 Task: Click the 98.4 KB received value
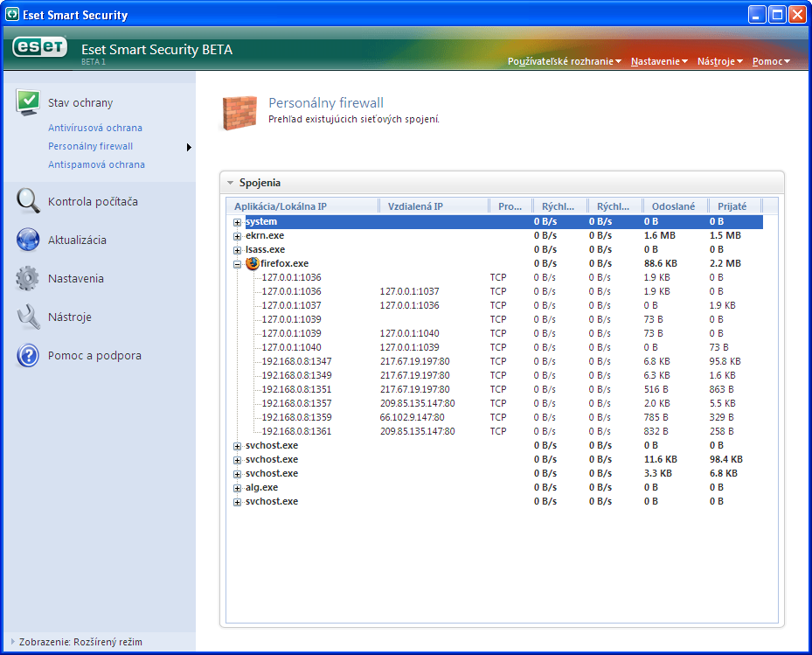tap(726, 459)
